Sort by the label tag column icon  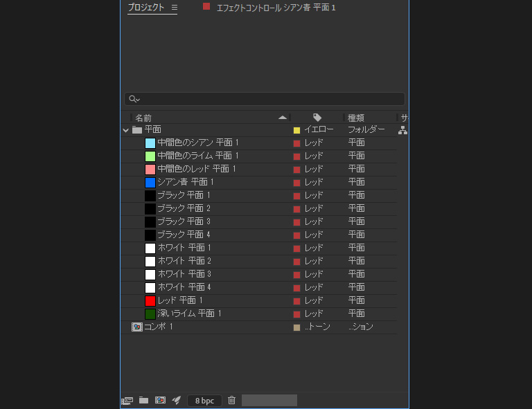[317, 118]
